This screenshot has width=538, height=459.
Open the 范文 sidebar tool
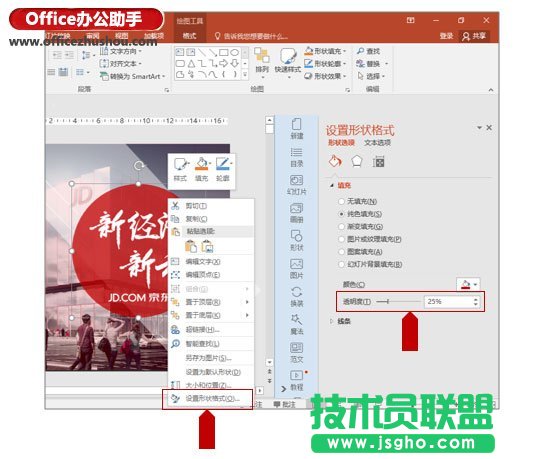(297, 352)
